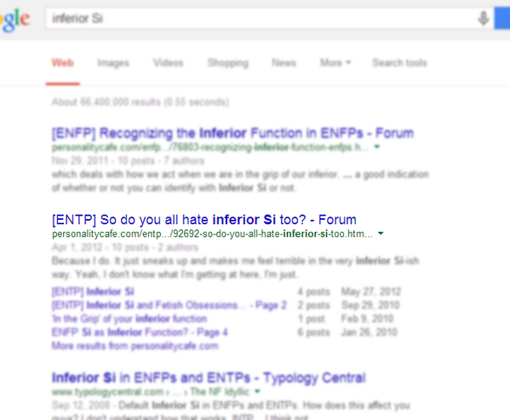
Task: Open Search tools options
Action: 399,62
